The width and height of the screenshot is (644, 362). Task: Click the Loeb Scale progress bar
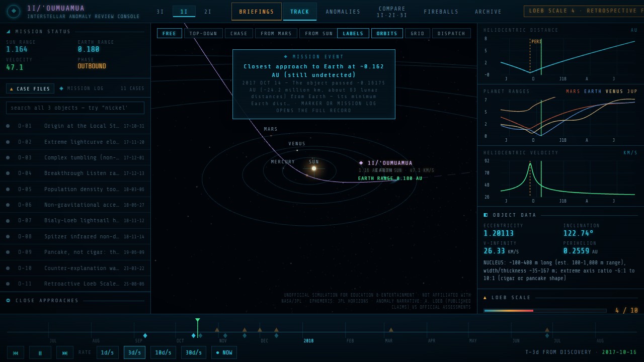pyautogui.click(x=545, y=311)
